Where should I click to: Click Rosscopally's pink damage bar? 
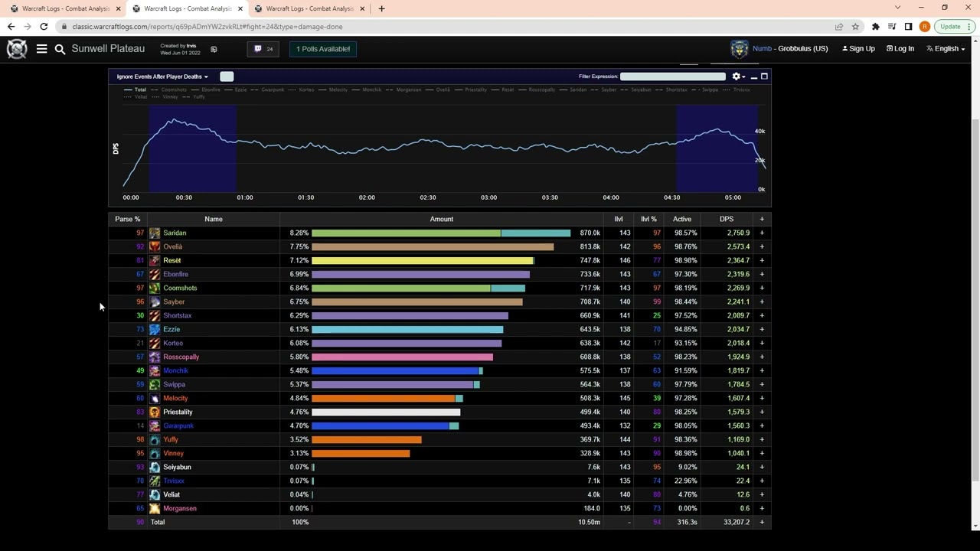pos(402,357)
